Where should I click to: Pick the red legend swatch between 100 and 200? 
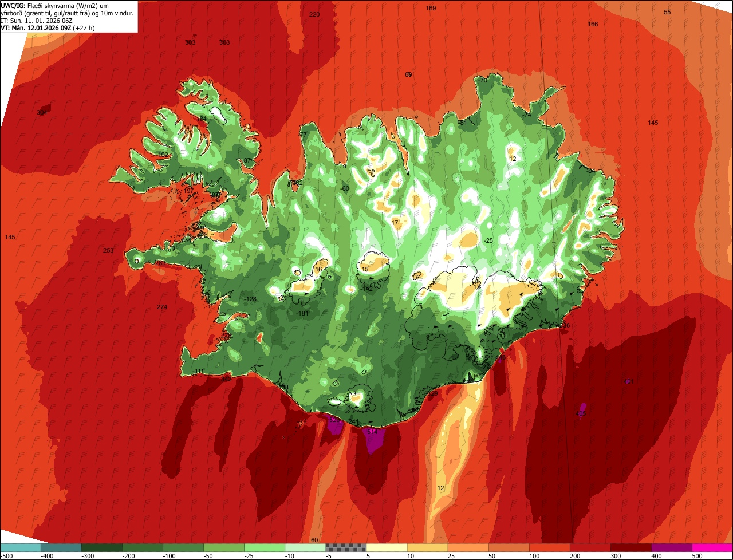[549, 547]
